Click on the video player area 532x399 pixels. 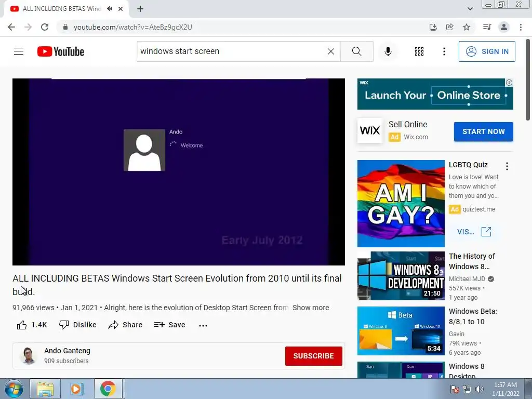point(179,171)
